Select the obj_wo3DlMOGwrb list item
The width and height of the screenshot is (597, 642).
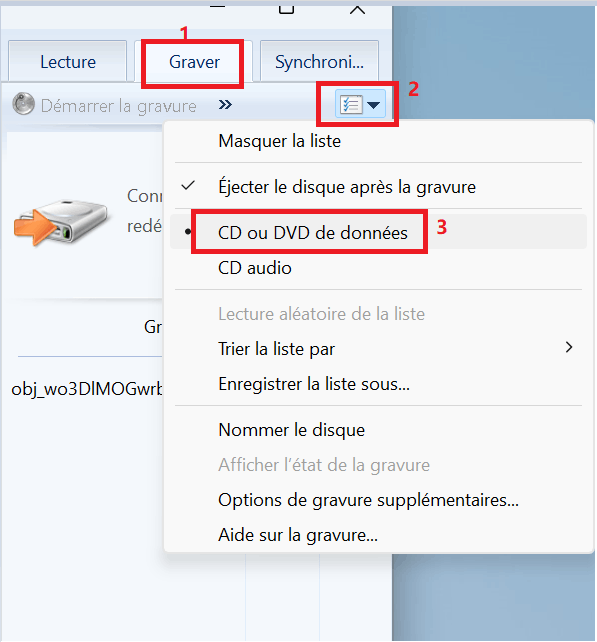pos(87,389)
